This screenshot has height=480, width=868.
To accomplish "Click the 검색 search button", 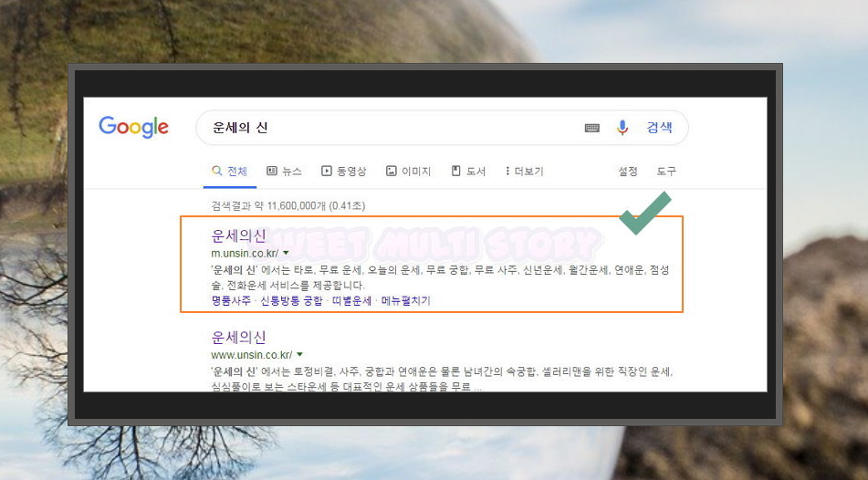I will click(x=659, y=128).
